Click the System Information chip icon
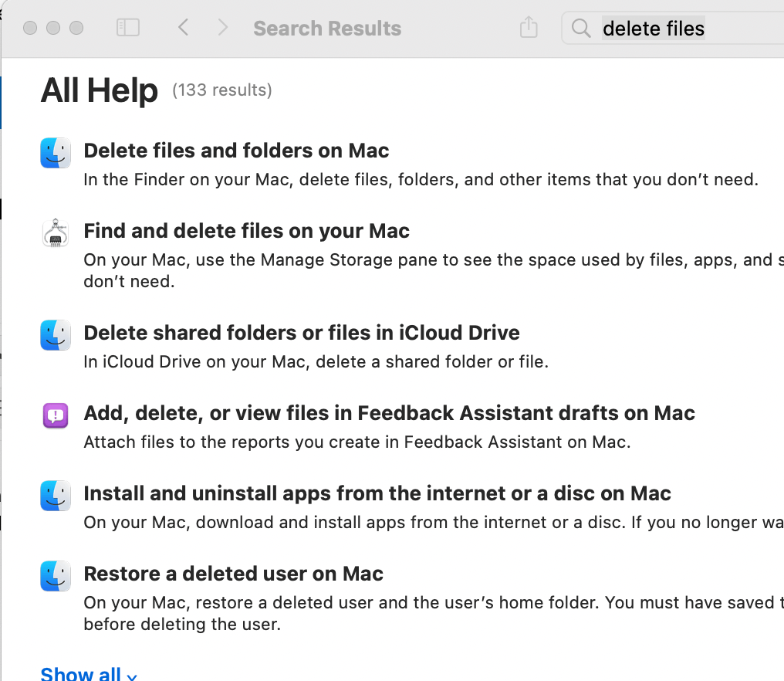The height and width of the screenshot is (681, 784). coord(56,233)
